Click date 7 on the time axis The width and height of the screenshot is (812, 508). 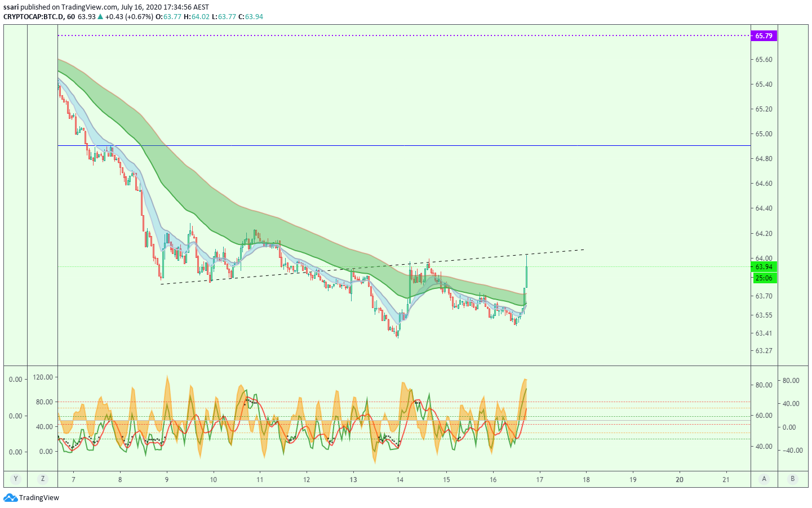(73, 480)
